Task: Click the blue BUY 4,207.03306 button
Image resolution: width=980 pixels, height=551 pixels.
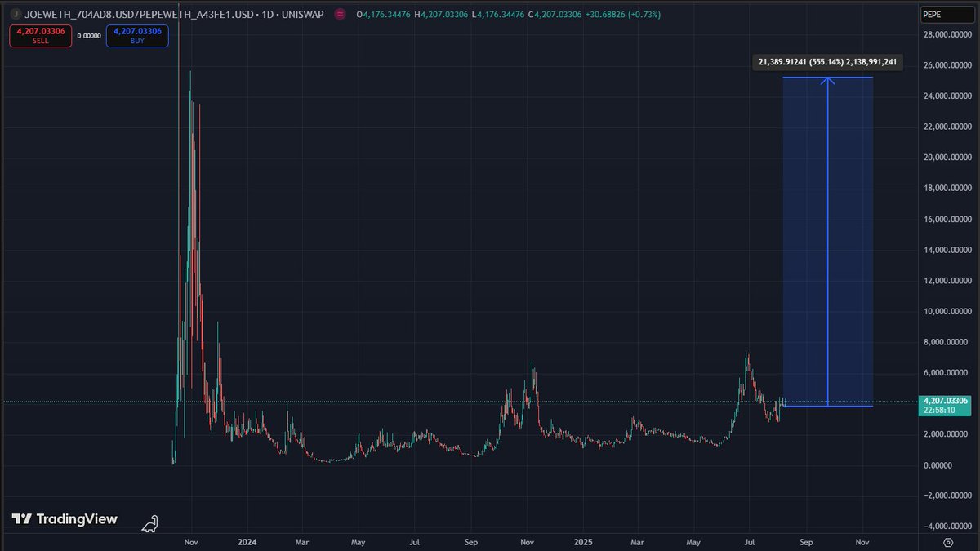Action: (137, 35)
